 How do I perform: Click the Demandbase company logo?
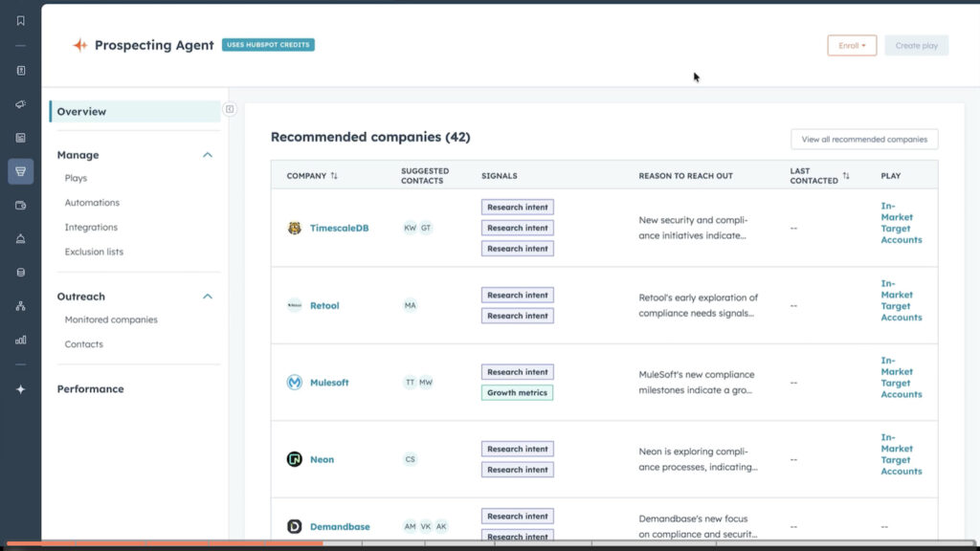[295, 527]
